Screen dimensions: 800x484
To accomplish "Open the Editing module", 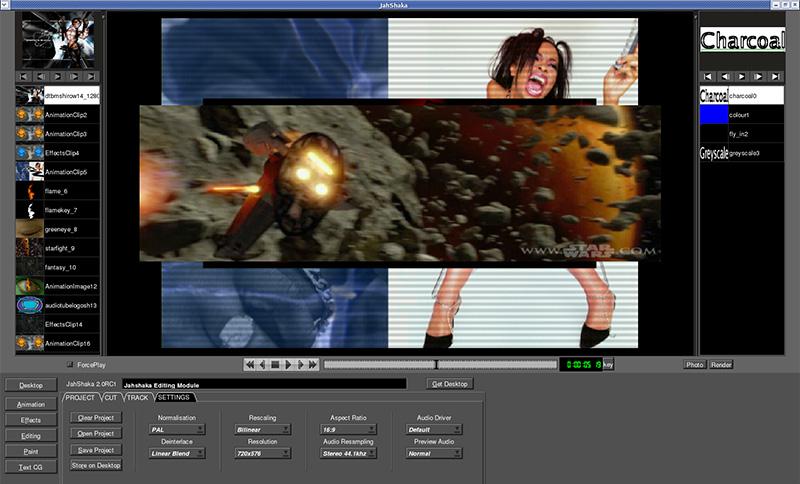I will point(31,436).
